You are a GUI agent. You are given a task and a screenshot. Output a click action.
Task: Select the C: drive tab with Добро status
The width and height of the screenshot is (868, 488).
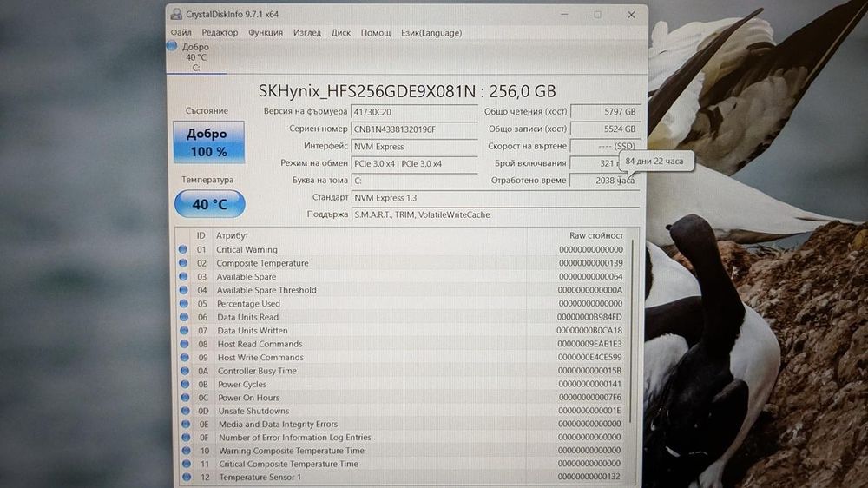pyautogui.click(x=196, y=57)
